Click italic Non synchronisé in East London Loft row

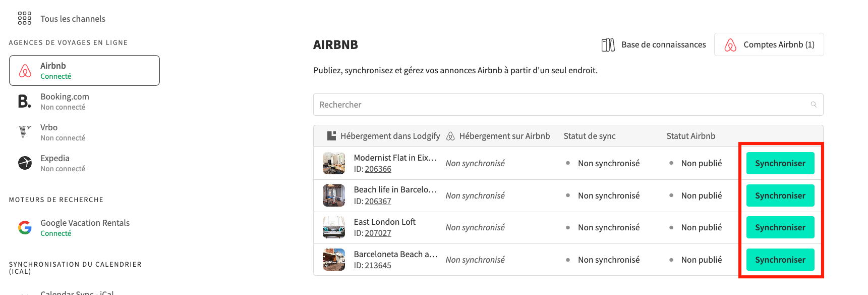point(475,227)
